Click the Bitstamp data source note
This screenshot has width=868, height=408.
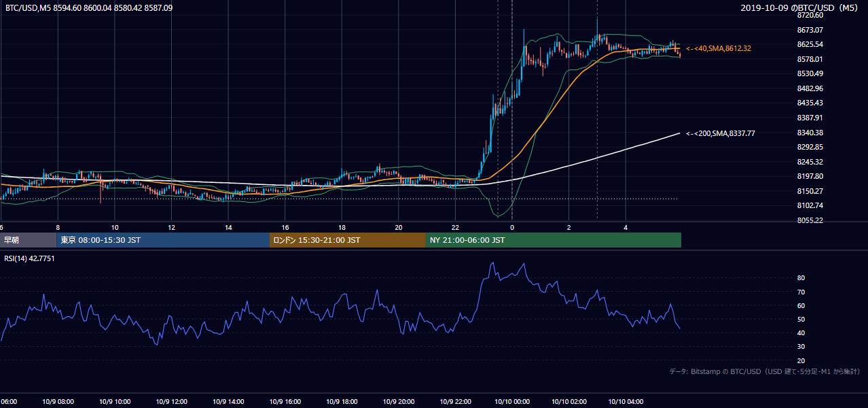pyautogui.click(x=765, y=371)
